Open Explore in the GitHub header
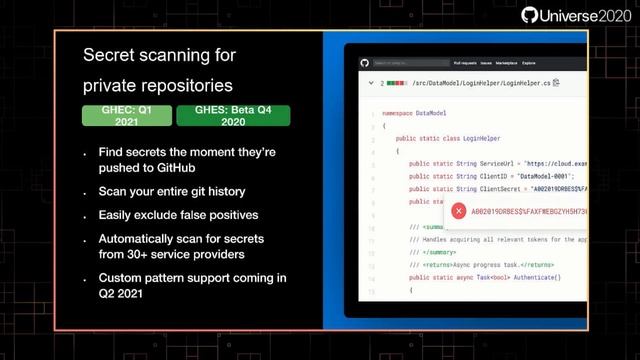Viewport: 640px width, 360px height. point(528,63)
